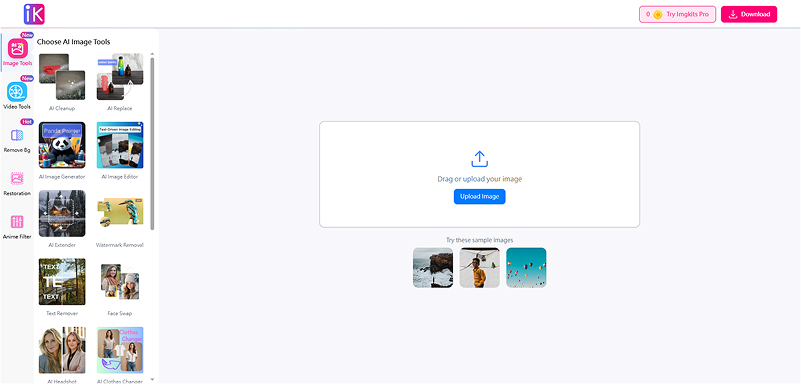The image size is (801, 384).
Task: Click the scrollbar up arrow in tools panel
Action: pyautogui.click(x=152, y=54)
